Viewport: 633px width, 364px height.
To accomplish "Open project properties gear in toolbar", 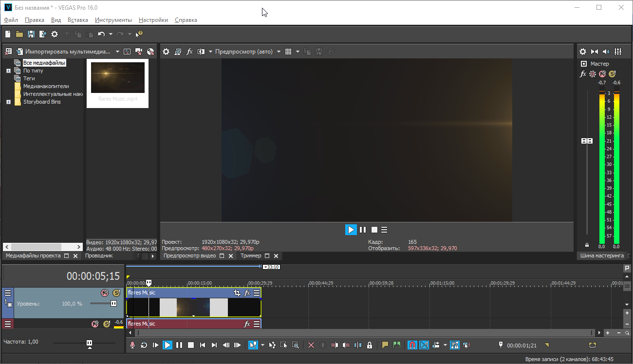I will pos(55,34).
